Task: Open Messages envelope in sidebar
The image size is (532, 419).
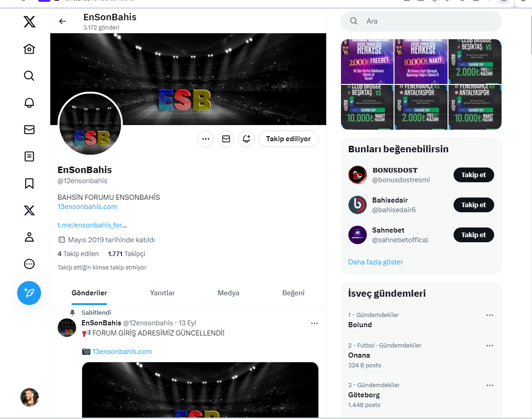Action: click(x=29, y=130)
